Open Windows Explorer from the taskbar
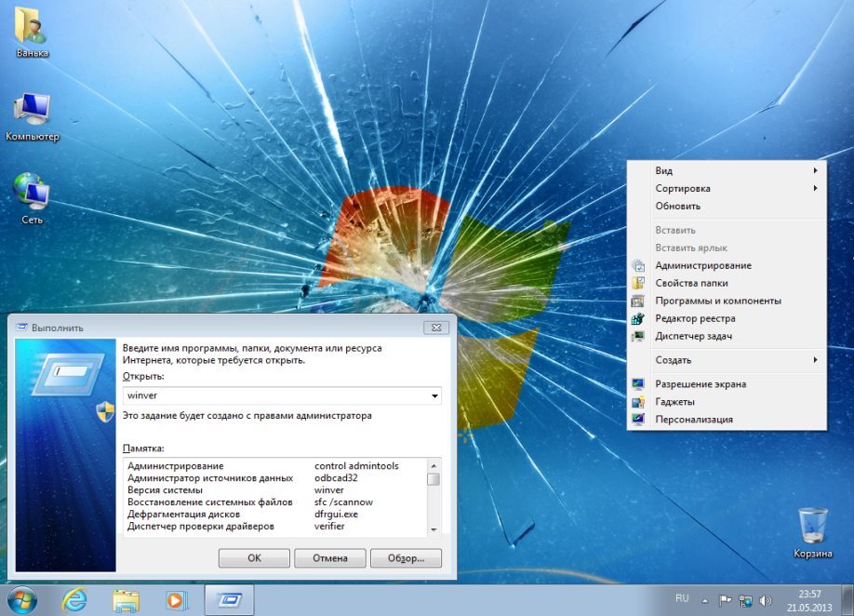The height and width of the screenshot is (616, 854). [126, 598]
